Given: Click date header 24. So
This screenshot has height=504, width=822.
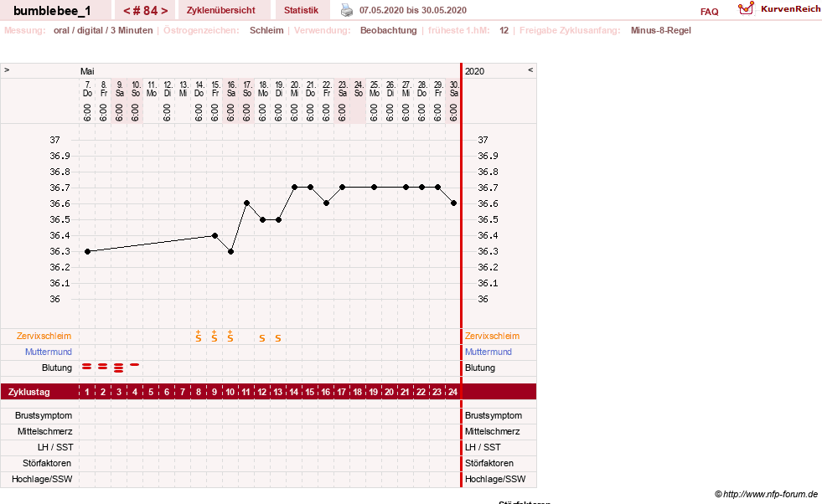Looking at the screenshot, I should pyautogui.click(x=359, y=89).
